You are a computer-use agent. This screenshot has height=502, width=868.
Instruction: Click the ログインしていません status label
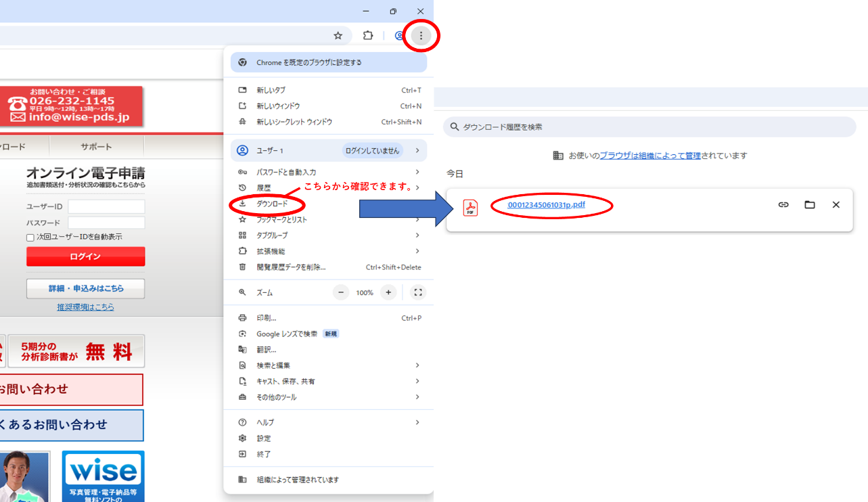[372, 150]
